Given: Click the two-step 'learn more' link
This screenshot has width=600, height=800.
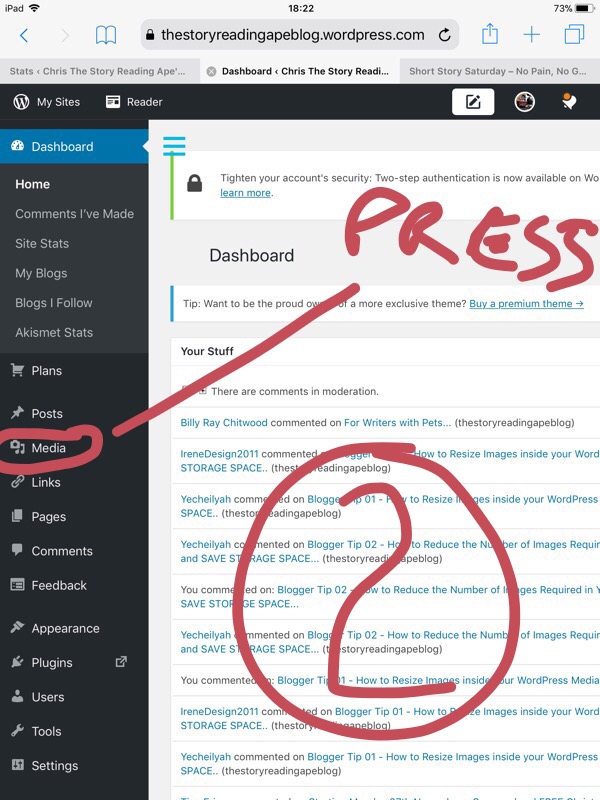Looking at the screenshot, I should [x=245, y=193].
